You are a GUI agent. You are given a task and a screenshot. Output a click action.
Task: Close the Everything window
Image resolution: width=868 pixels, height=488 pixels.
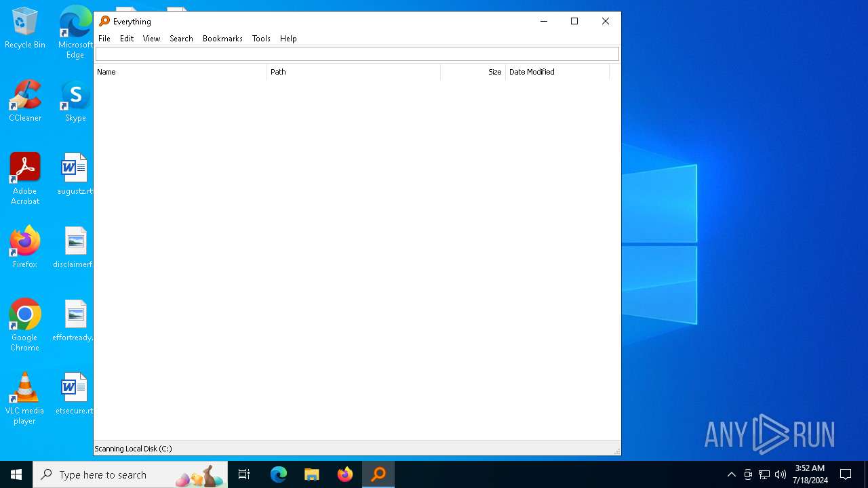point(606,21)
